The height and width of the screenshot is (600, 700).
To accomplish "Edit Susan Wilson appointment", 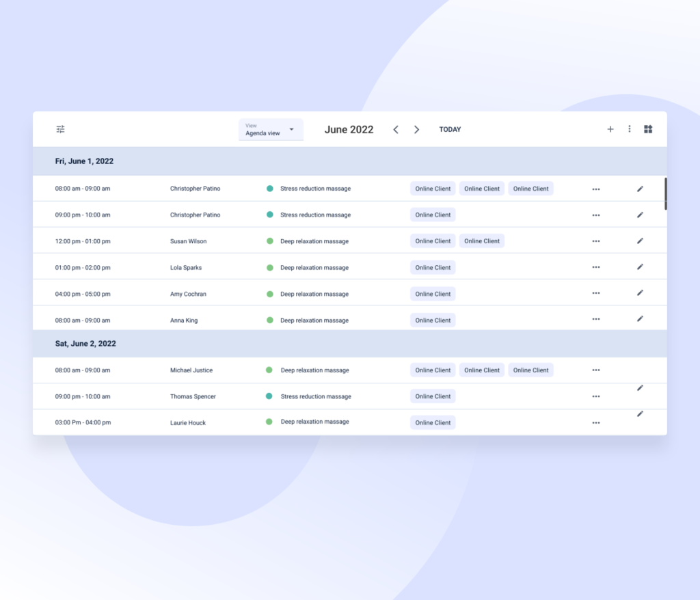I will tap(640, 241).
